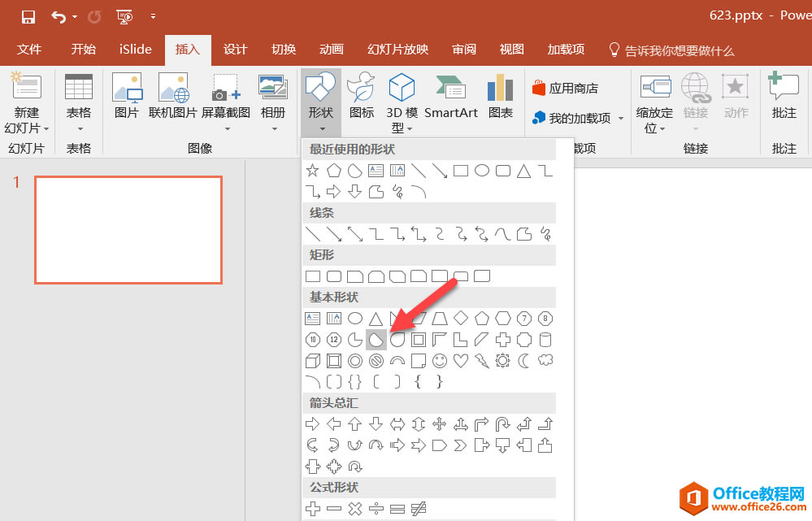Select the right arrow in block arrows
Image resolution: width=812 pixels, height=521 pixels.
[x=313, y=424]
